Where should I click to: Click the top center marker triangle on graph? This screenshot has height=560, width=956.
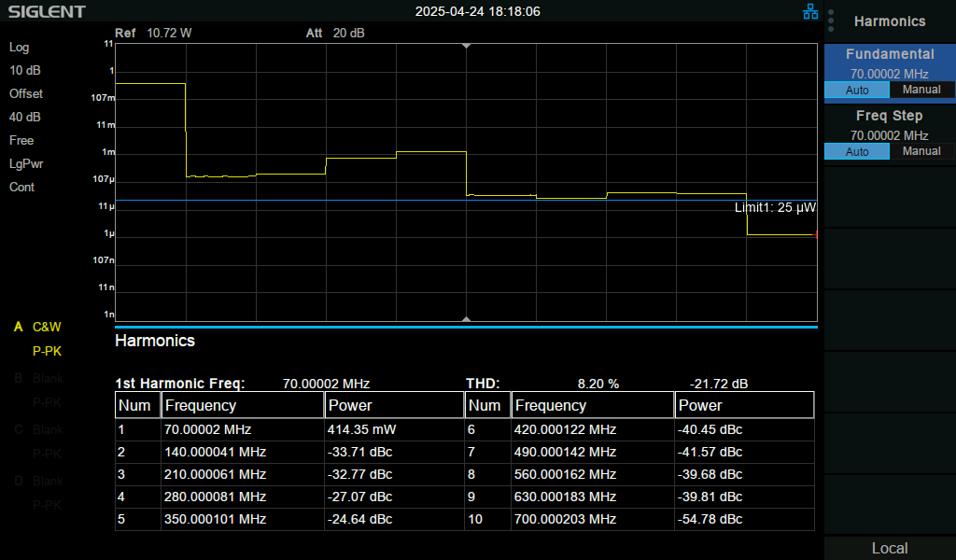(467, 46)
